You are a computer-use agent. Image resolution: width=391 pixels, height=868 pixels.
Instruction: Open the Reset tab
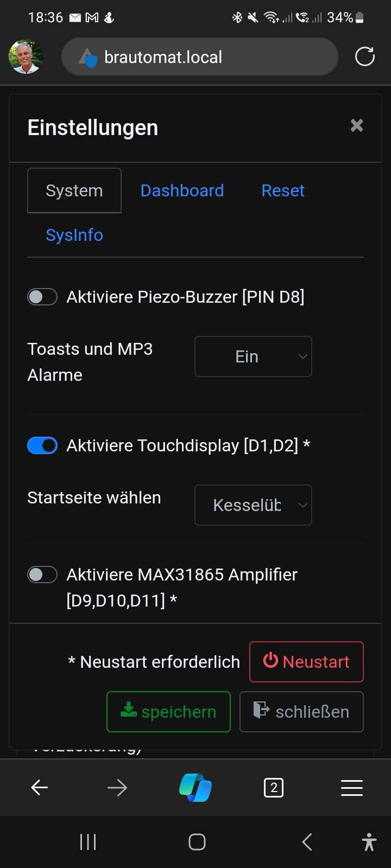click(283, 190)
